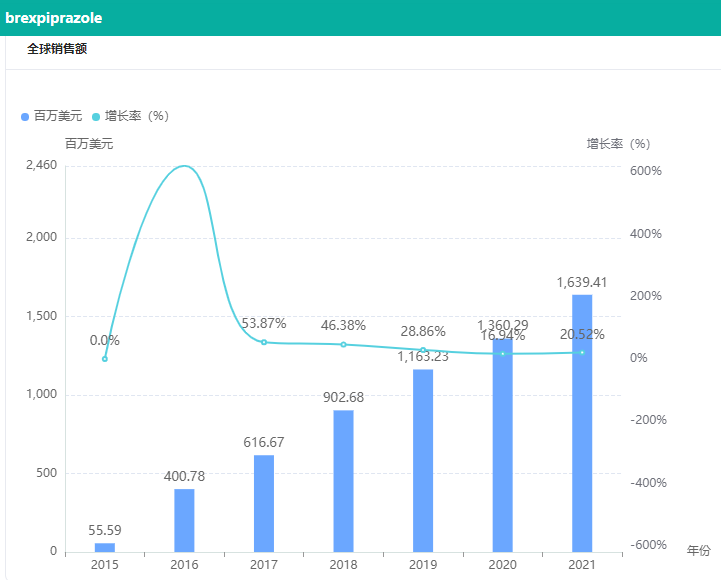Select the 全球销售额 tab
The image size is (721, 580).
click(x=57, y=49)
